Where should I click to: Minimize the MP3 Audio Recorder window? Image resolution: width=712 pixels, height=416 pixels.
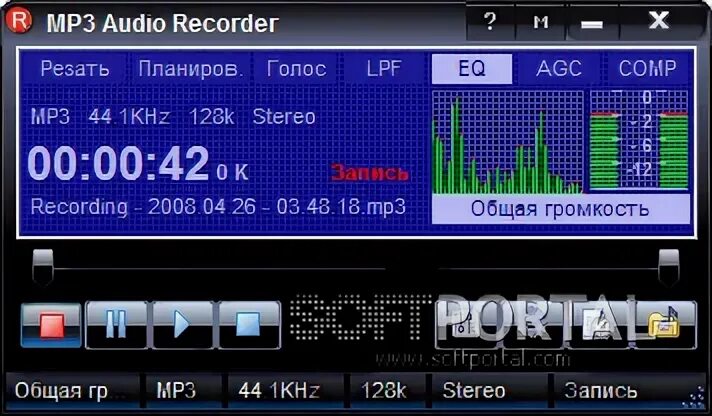pyautogui.click(x=592, y=23)
